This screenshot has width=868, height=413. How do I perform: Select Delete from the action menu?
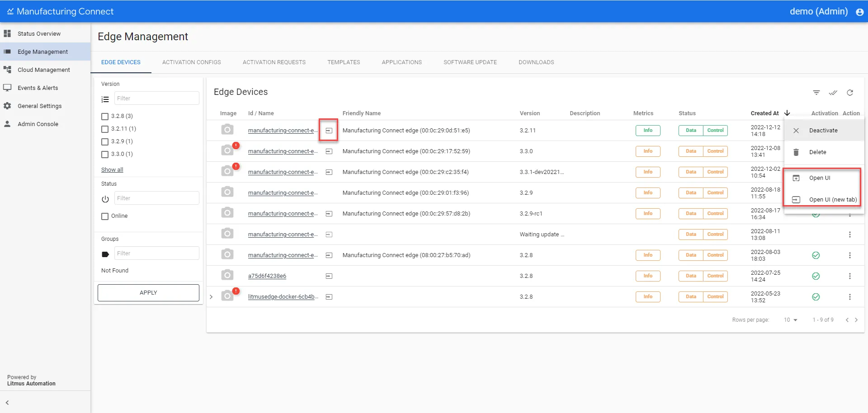point(824,152)
